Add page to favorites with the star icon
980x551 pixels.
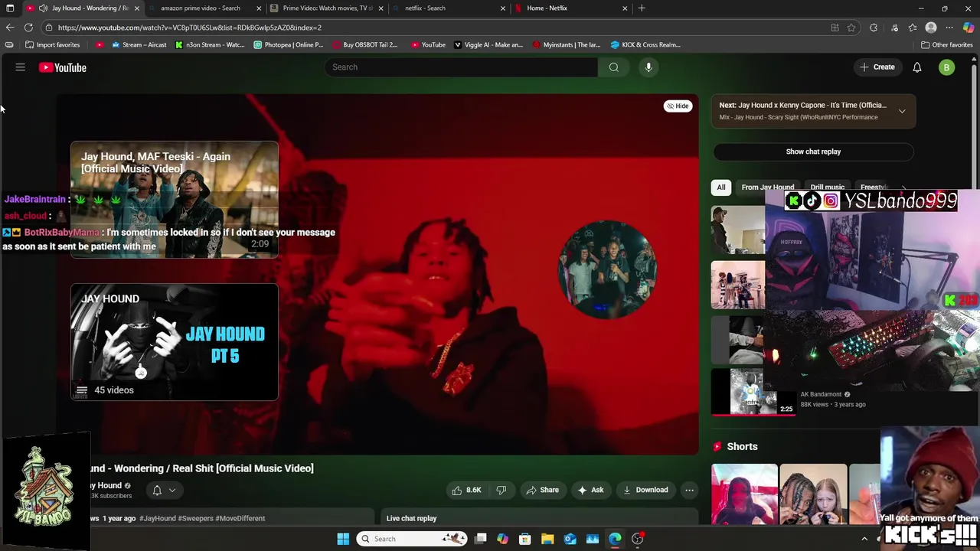point(851,28)
